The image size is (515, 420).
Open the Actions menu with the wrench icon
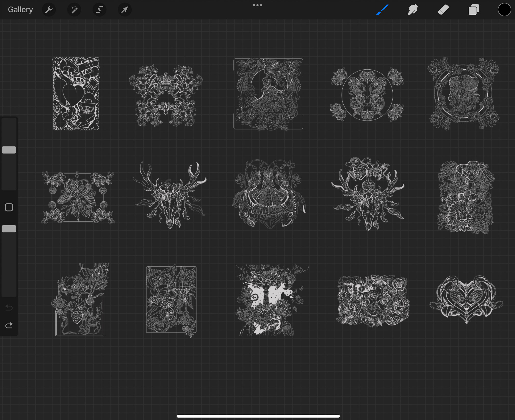(49, 10)
